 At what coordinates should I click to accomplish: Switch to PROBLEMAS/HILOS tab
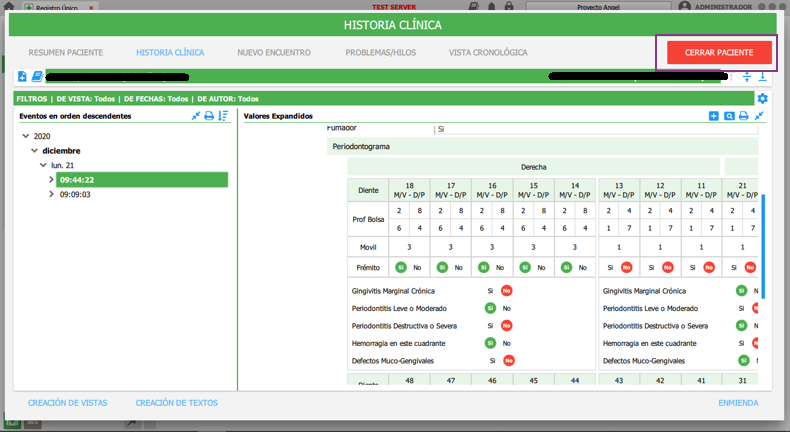[x=381, y=52]
